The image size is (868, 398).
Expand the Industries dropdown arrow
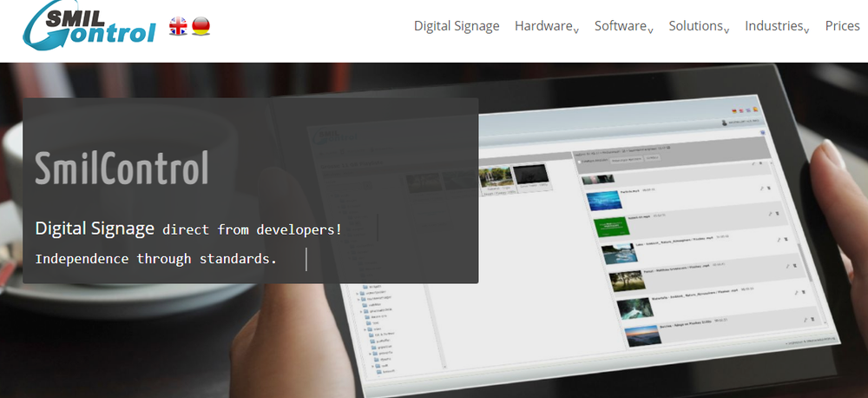(806, 30)
